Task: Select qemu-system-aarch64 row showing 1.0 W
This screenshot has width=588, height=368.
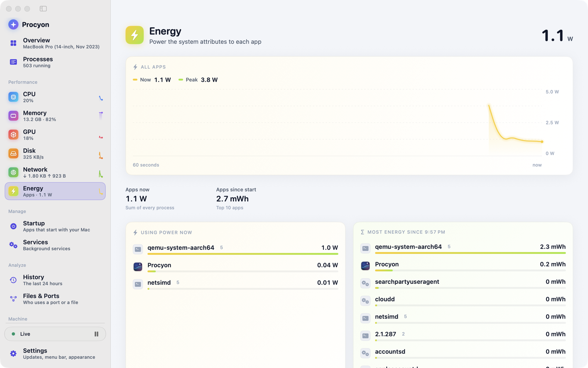Action: point(236,250)
